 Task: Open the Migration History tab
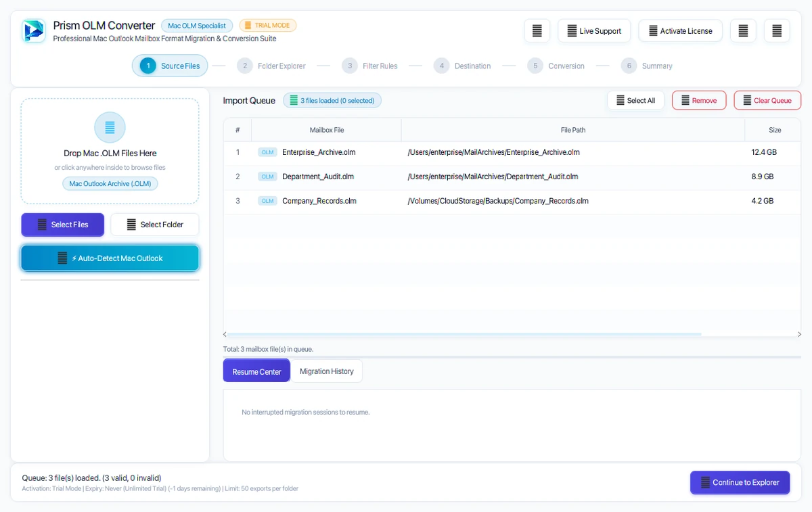(x=327, y=371)
